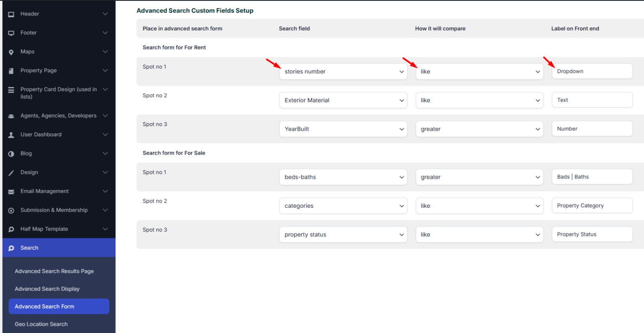The width and height of the screenshot is (644, 333).
Task: Click the 'Number' label input field
Action: (592, 129)
